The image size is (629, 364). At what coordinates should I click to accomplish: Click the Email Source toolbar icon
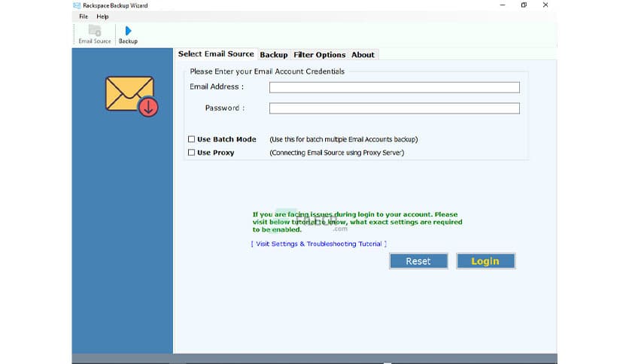tap(95, 35)
